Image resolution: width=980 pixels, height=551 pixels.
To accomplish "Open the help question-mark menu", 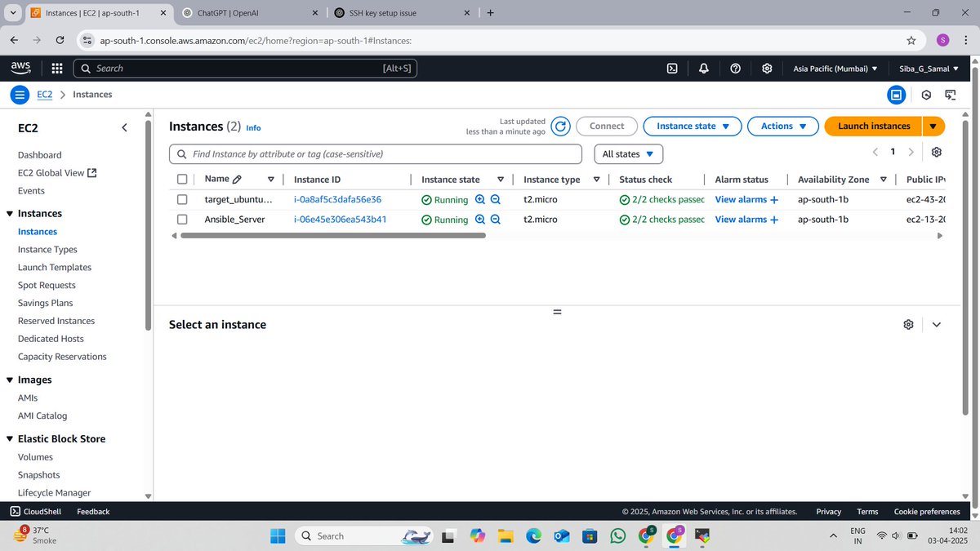I will tap(735, 69).
